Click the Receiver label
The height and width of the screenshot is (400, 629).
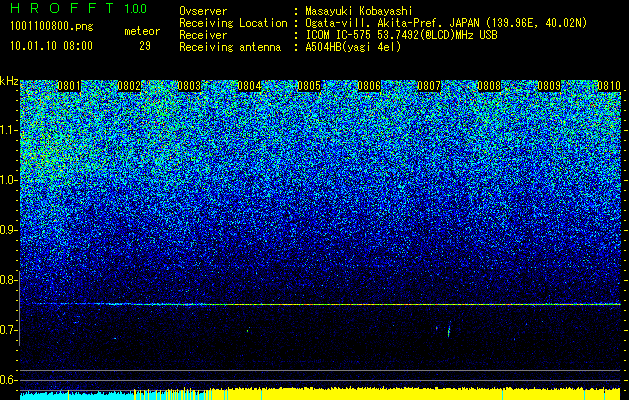tap(203, 35)
